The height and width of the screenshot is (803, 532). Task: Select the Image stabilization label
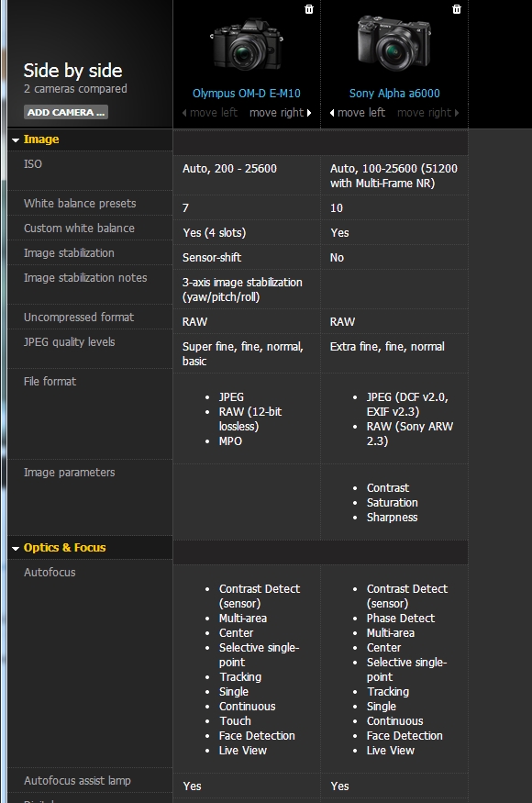tap(69, 253)
